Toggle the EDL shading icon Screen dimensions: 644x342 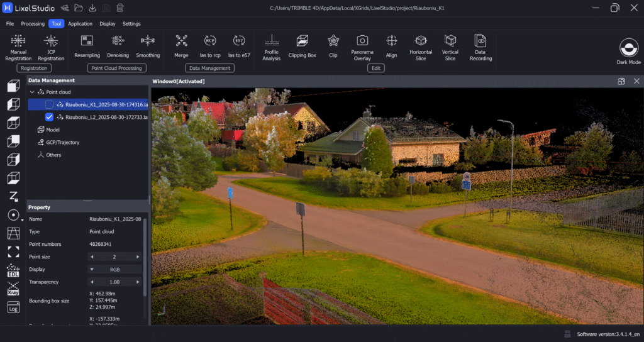pyautogui.click(x=13, y=270)
